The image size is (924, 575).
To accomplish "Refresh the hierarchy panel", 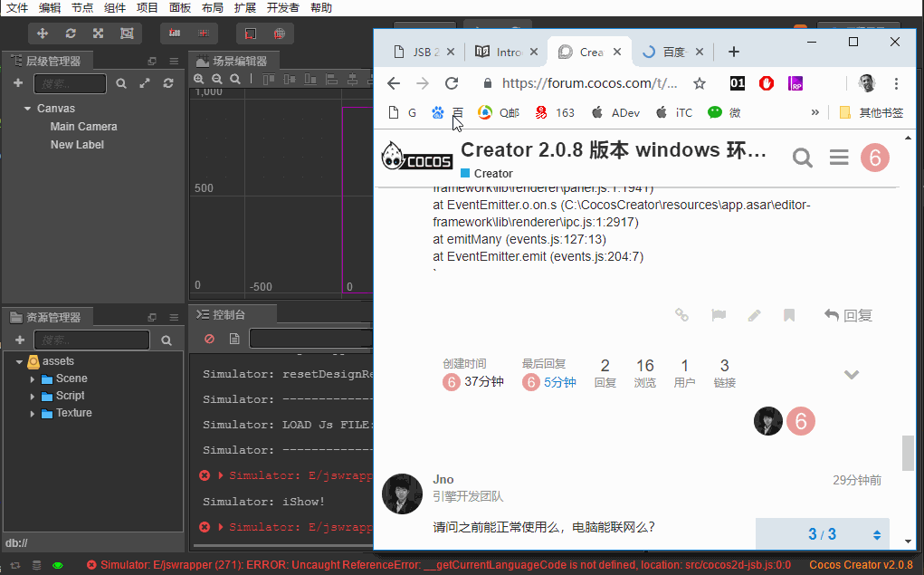I will 168,83.
